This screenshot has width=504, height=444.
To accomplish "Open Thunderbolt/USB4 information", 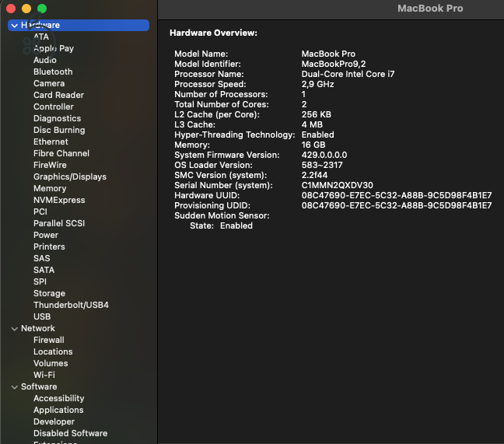I will click(71, 305).
